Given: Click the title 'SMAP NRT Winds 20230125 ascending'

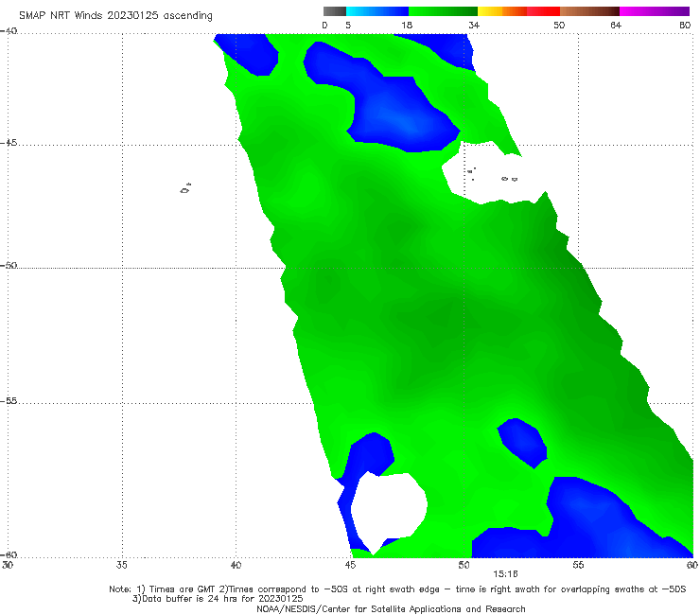Looking at the screenshot, I should pyautogui.click(x=115, y=15).
